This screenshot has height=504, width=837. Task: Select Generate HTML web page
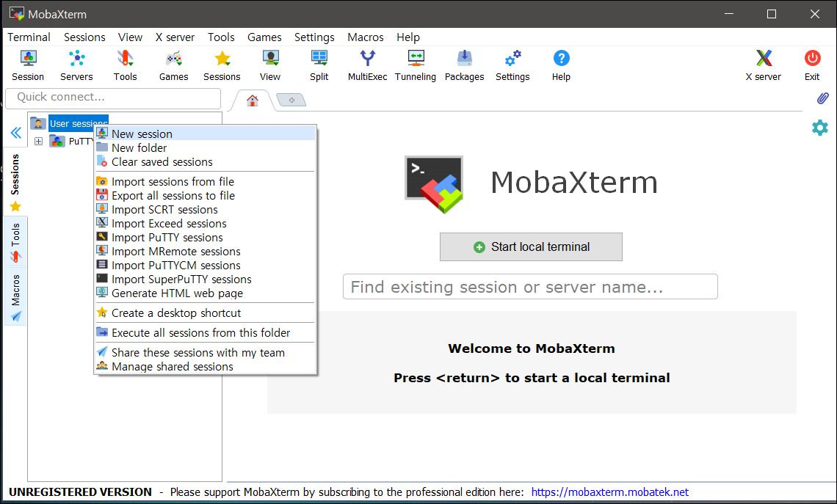coord(206,293)
